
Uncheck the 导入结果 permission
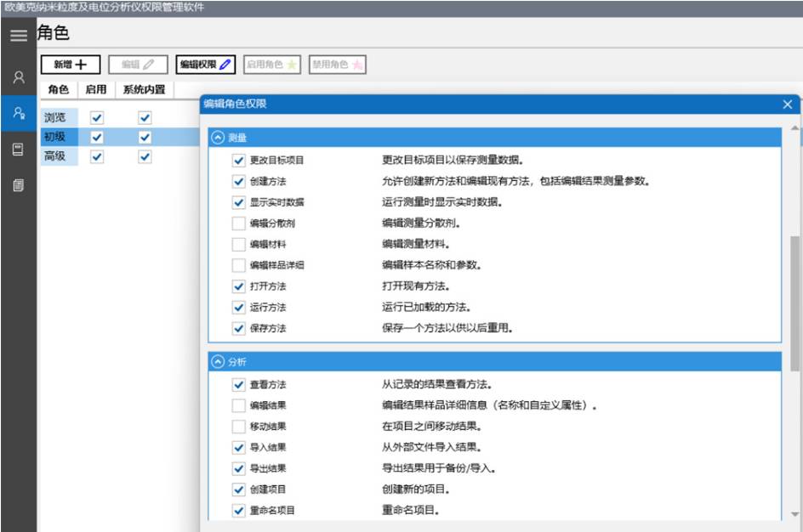pyautogui.click(x=239, y=447)
